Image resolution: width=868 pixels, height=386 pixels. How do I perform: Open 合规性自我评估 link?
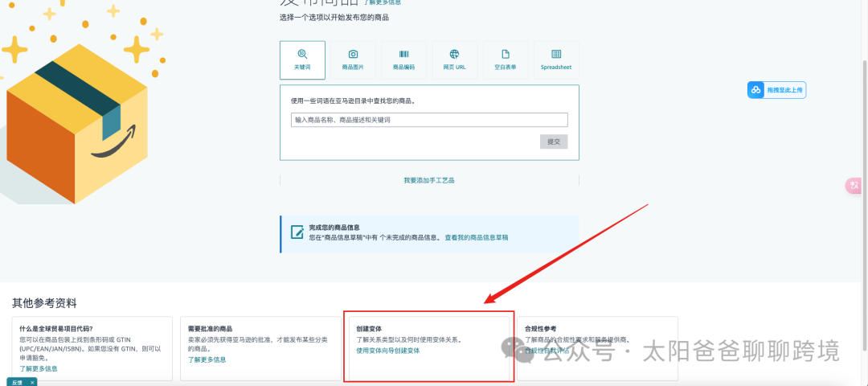pyautogui.click(x=547, y=351)
